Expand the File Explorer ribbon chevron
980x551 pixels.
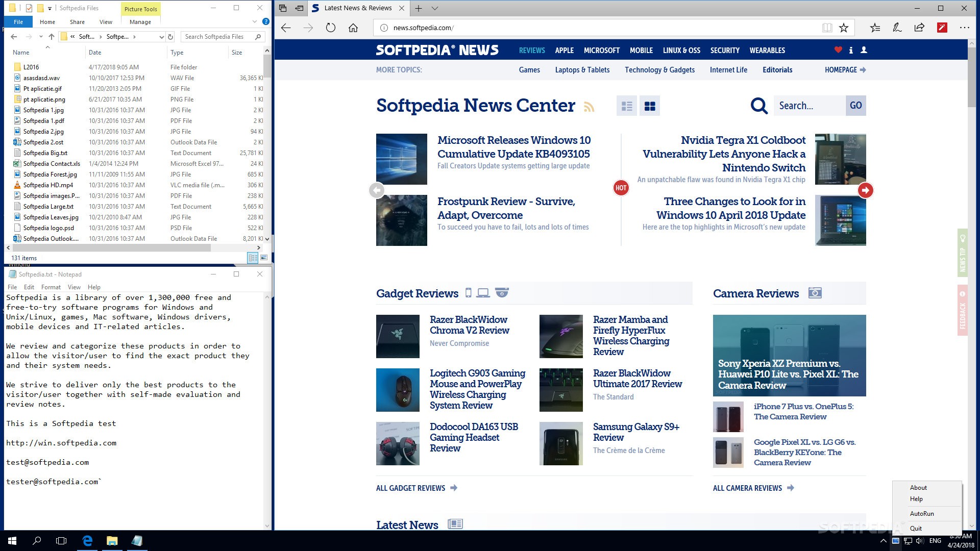255,21
